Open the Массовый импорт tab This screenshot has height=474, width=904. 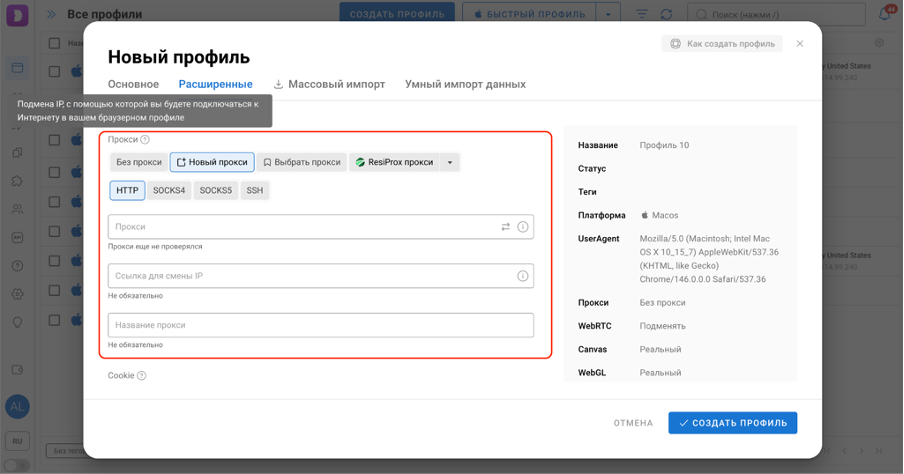(x=329, y=84)
